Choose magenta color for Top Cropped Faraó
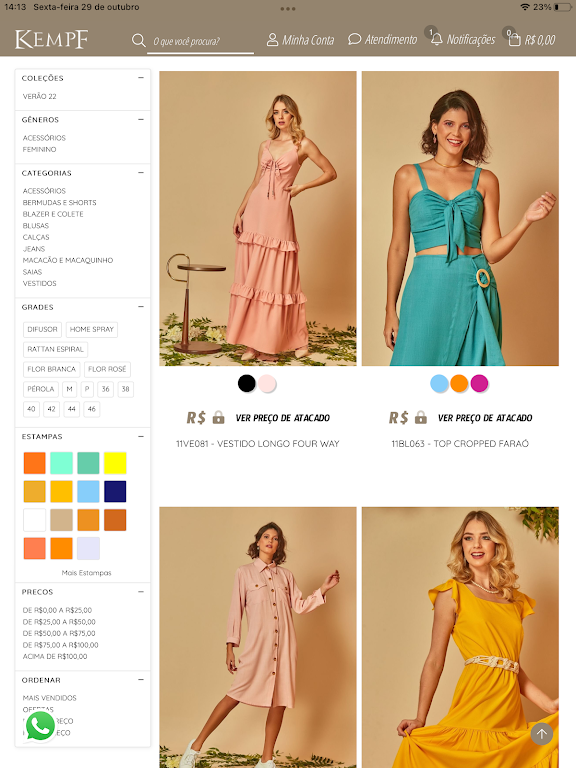Screen dimensions: 576x768 point(479,383)
